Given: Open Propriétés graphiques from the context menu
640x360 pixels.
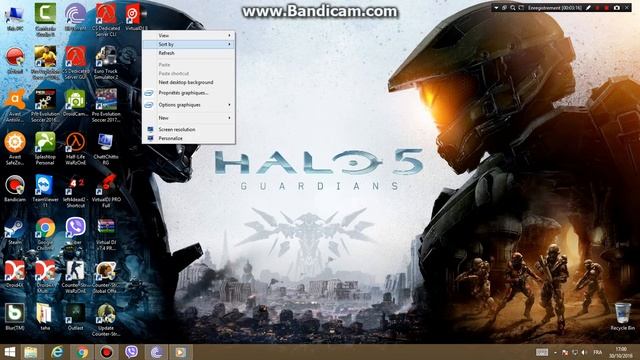Looking at the screenshot, I should (x=189, y=93).
